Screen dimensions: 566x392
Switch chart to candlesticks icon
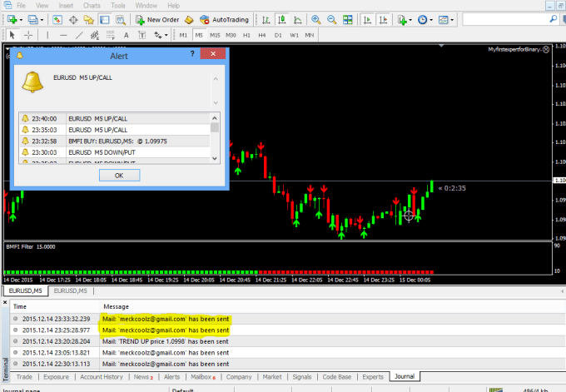pyautogui.click(x=282, y=19)
